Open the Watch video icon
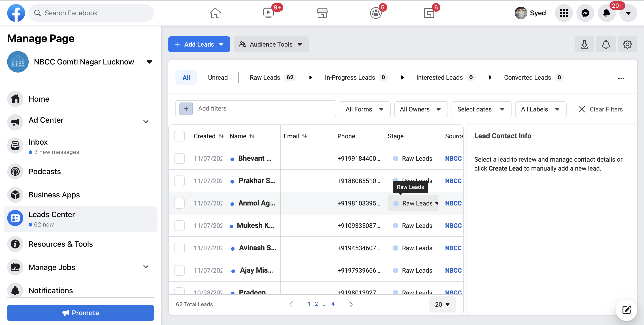The height and width of the screenshot is (325, 644). click(x=269, y=13)
